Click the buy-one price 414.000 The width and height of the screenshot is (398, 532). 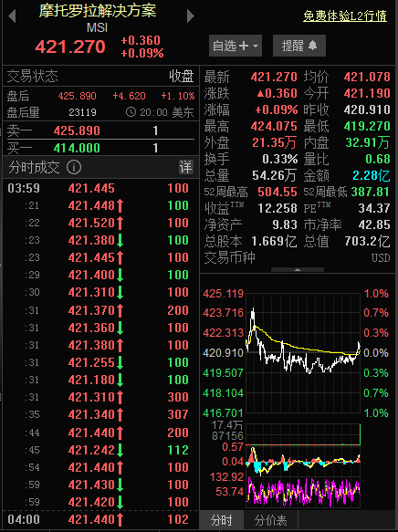pyautogui.click(x=77, y=148)
